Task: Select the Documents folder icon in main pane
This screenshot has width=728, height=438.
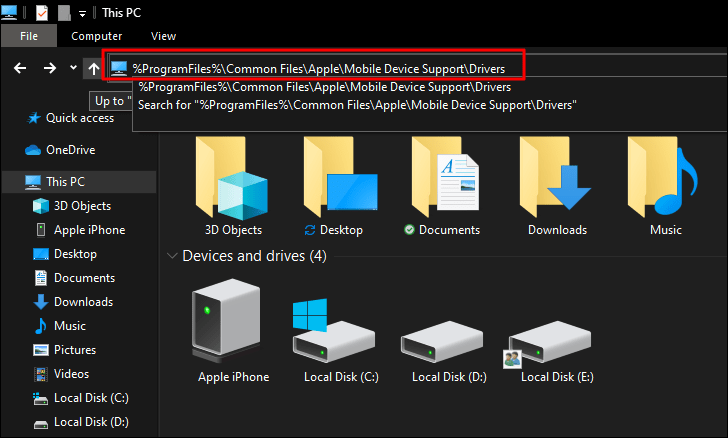Action: point(446,177)
